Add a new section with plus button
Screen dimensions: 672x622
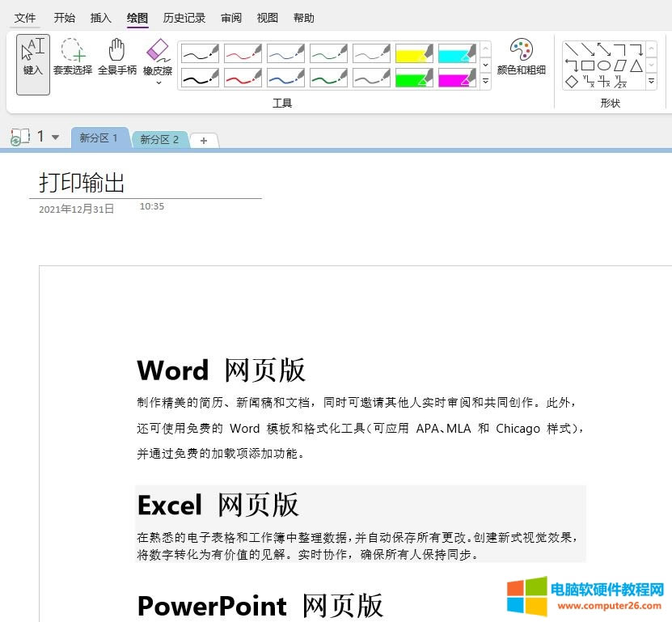pyautogui.click(x=204, y=141)
